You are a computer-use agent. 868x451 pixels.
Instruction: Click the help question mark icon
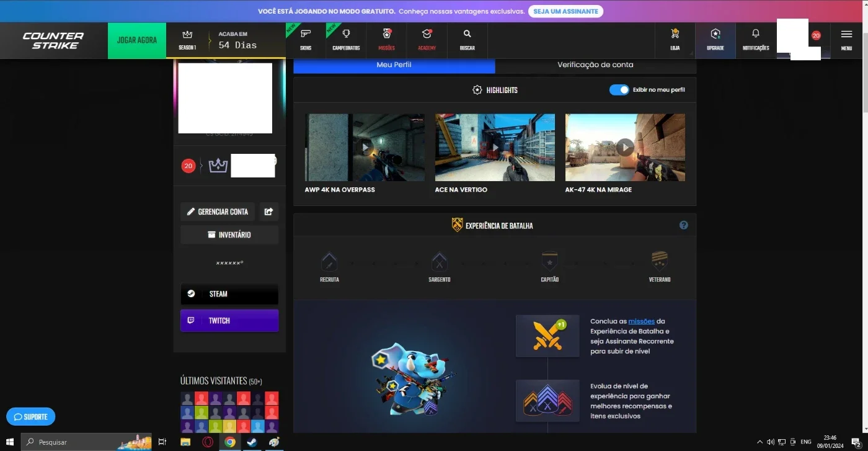coord(683,225)
